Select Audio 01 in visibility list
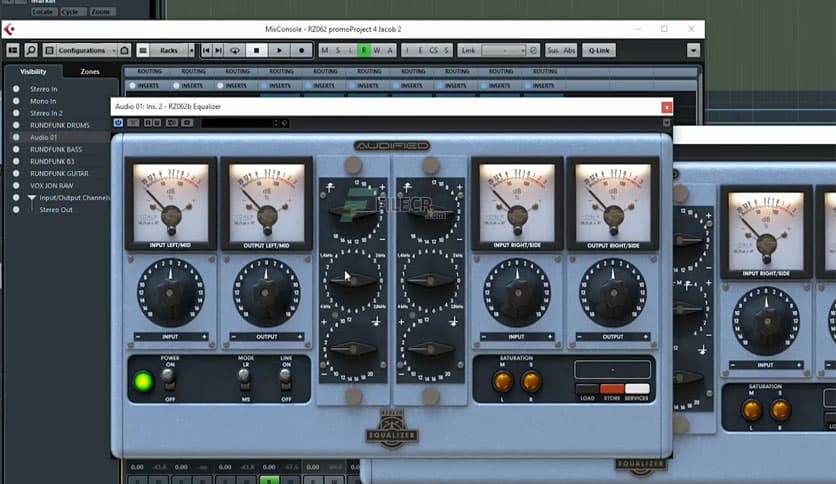This screenshot has width=836, height=484. pyautogui.click(x=43, y=137)
